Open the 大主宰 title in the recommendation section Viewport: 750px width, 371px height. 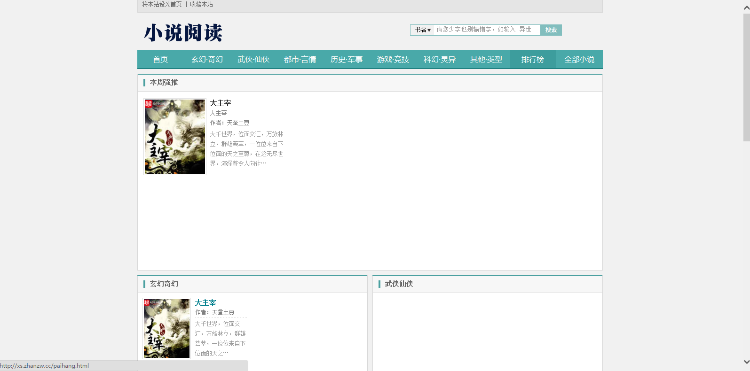pyautogui.click(x=221, y=103)
